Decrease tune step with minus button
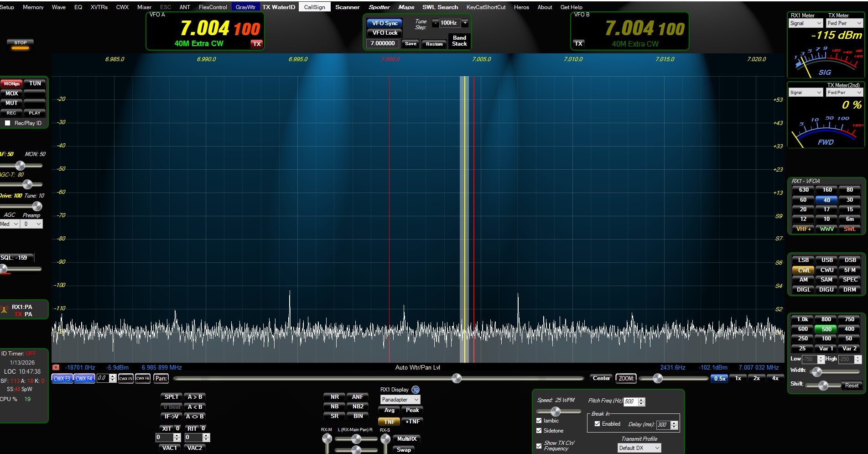 pyautogui.click(x=435, y=23)
